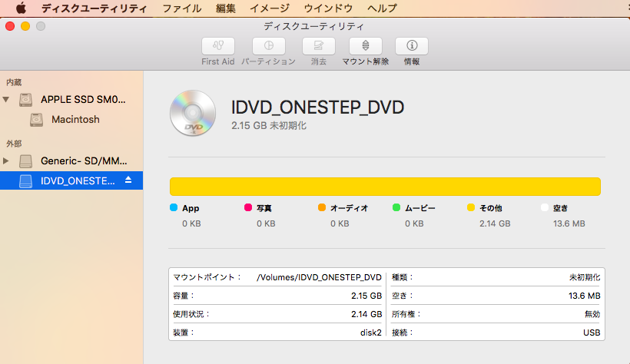Click the yellow disk usage bar
Viewport: 630px width, 364px height.
pos(385,187)
